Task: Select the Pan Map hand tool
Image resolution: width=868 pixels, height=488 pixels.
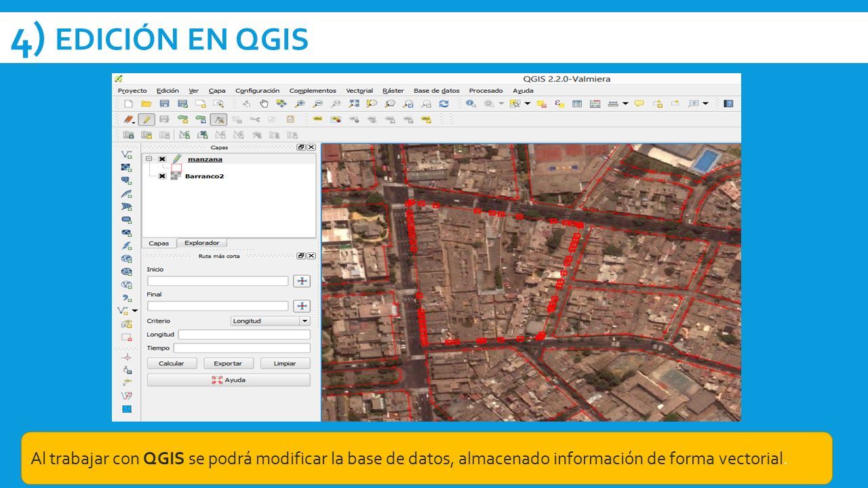Action: [264, 104]
